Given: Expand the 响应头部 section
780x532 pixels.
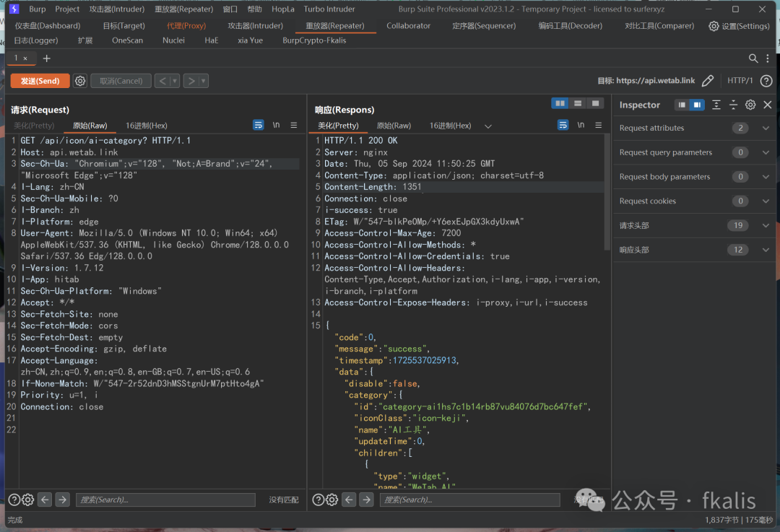Looking at the screenshot, I should coord(766,250).
